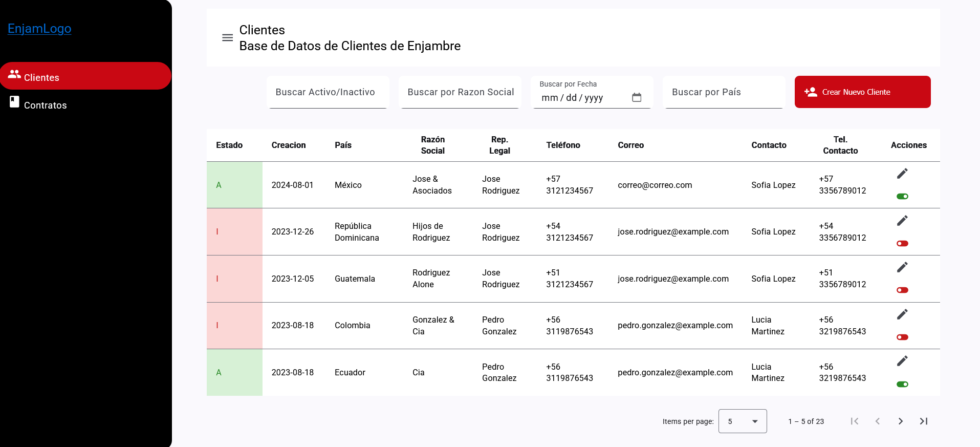Select Clientes in the sidebar
The height and width of the screenshot is (447, 980).
click(85, 76)
